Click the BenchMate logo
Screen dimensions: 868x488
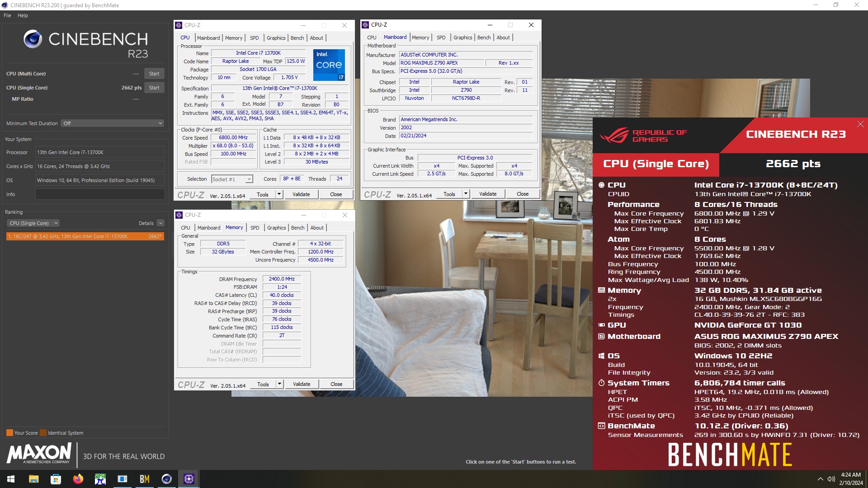(x=730, y=455)
